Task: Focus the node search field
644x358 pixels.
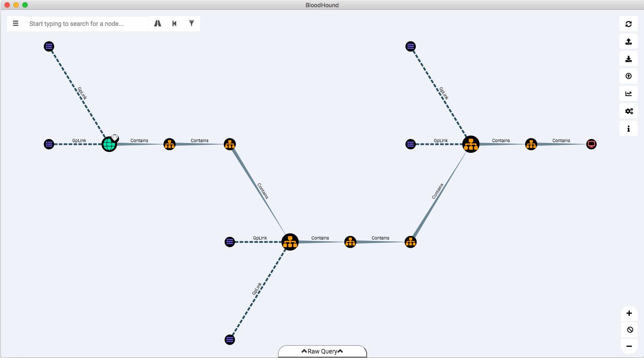Action: 87,24
